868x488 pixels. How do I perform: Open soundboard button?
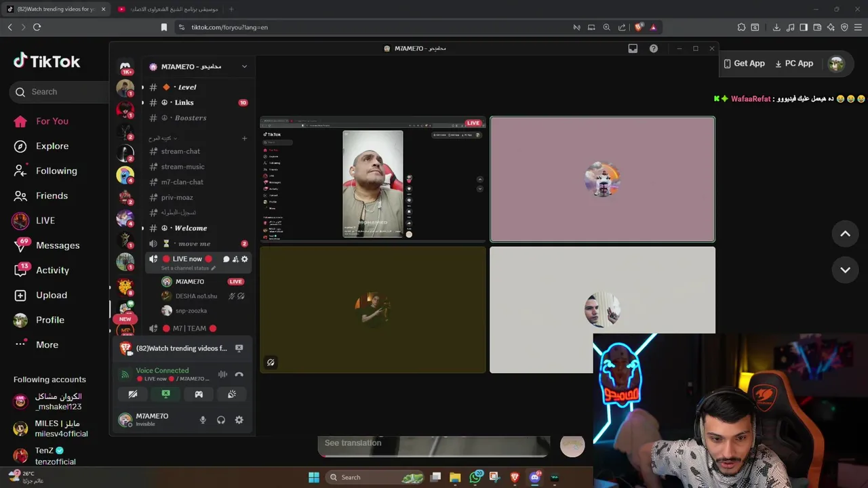232,394
